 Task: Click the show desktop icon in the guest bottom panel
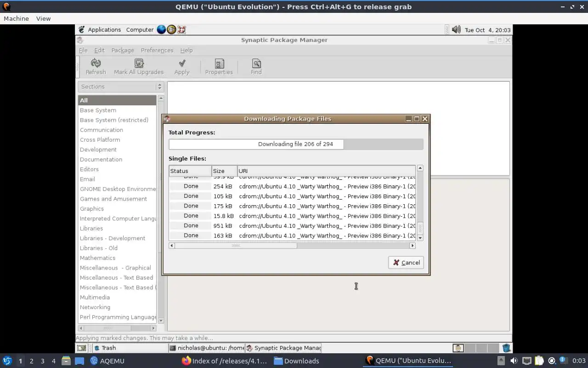(81, 348)
